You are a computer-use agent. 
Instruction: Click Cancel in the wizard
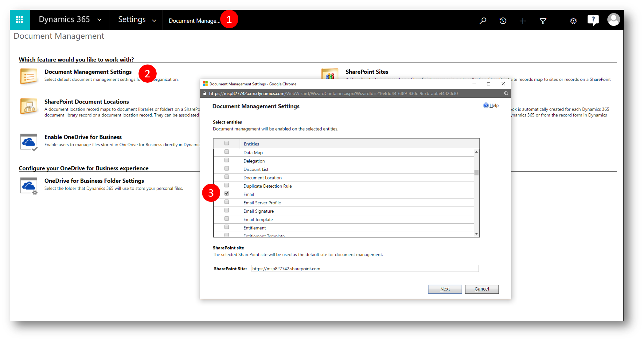point(482,289)
